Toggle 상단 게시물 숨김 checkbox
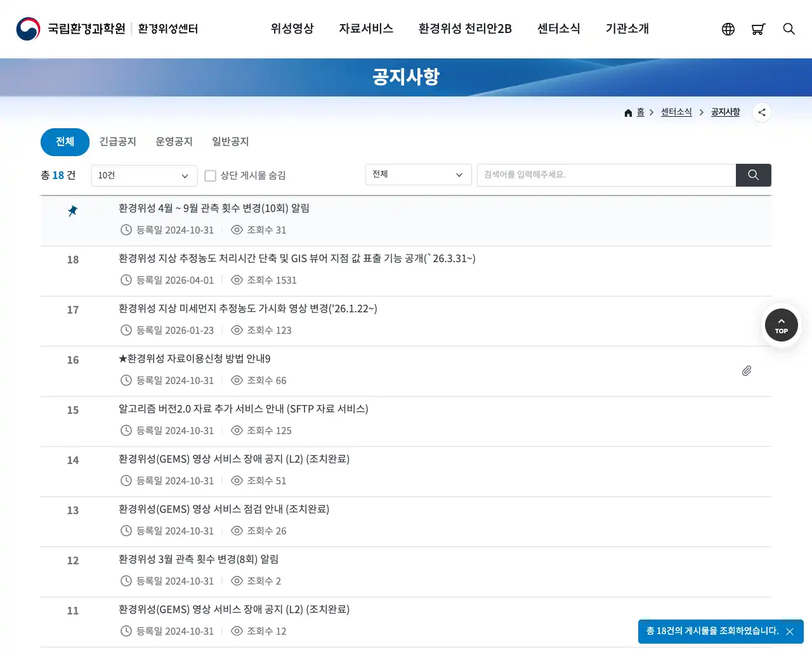 click(x=211, y=176)
